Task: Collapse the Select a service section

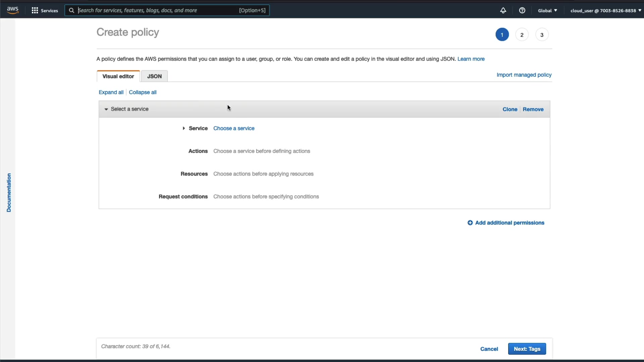Action: pyautogui.click(x=106, y=109)
